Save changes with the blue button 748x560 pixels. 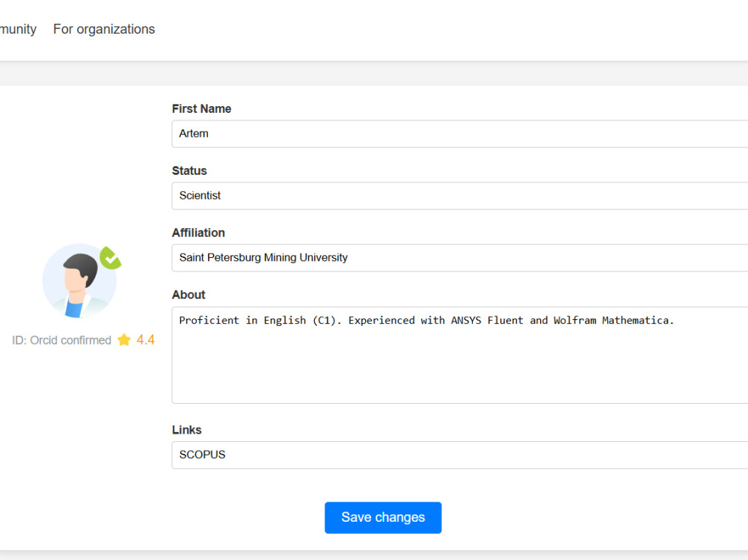tap(383, 517)
